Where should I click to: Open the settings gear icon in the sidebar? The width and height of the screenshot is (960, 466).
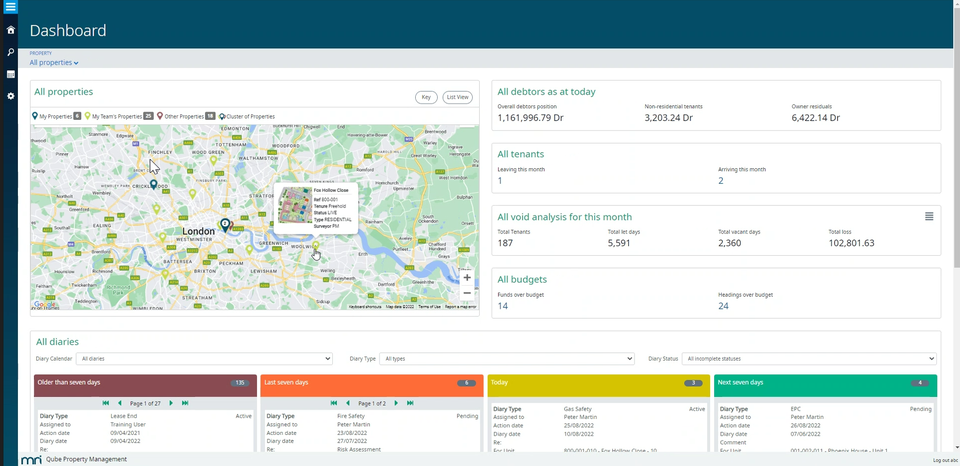(x=10, y=96)
